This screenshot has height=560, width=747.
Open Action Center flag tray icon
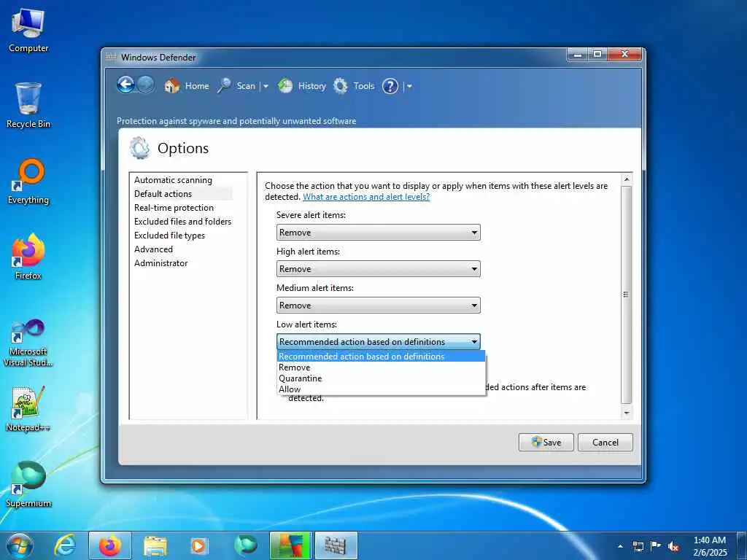pos(656,546)
